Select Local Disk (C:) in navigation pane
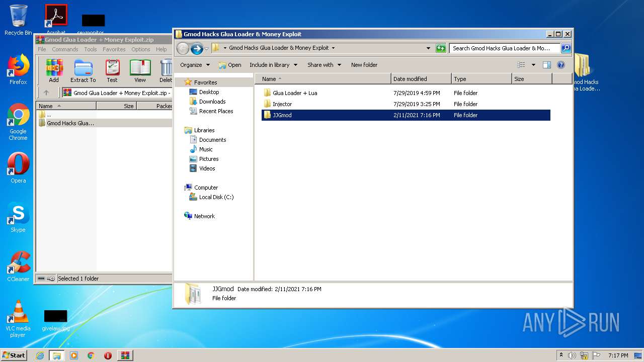This screenshot has width=644, height=362. 216,197
